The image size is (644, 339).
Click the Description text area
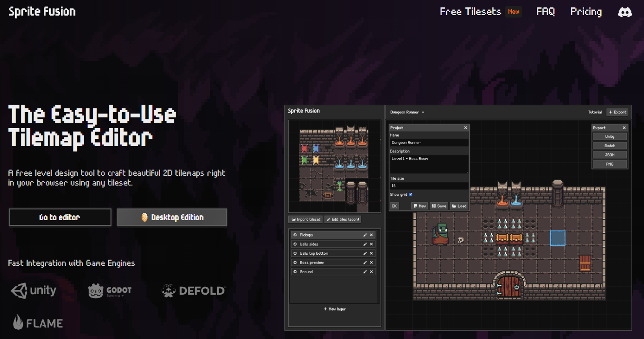[429, 164]
